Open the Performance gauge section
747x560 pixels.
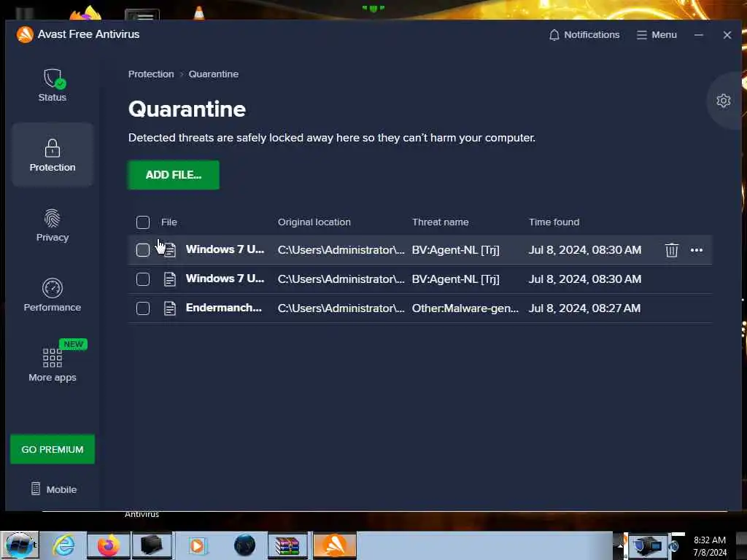tap(53, 295)
